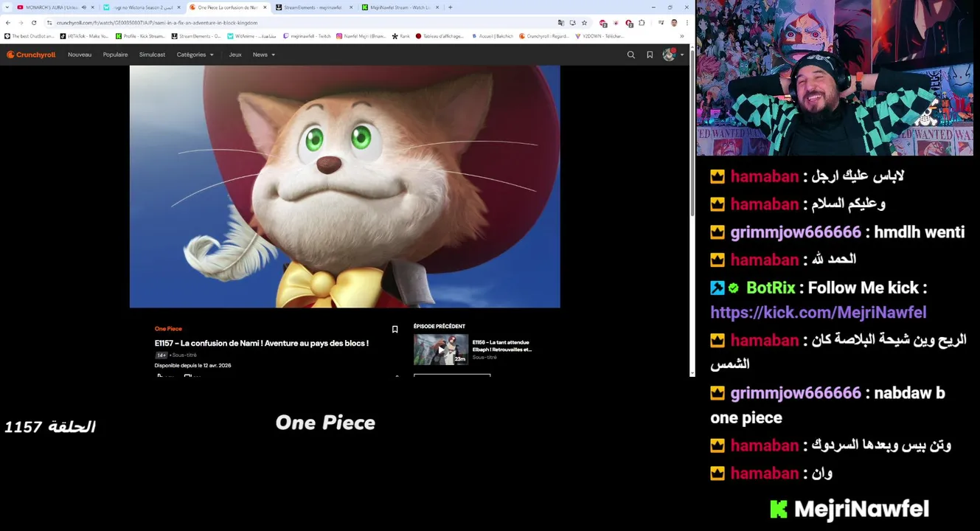Open mejrinawfell Twitch bookmark
The height and width of the screenshot is (531, 980).
[307, 36]
